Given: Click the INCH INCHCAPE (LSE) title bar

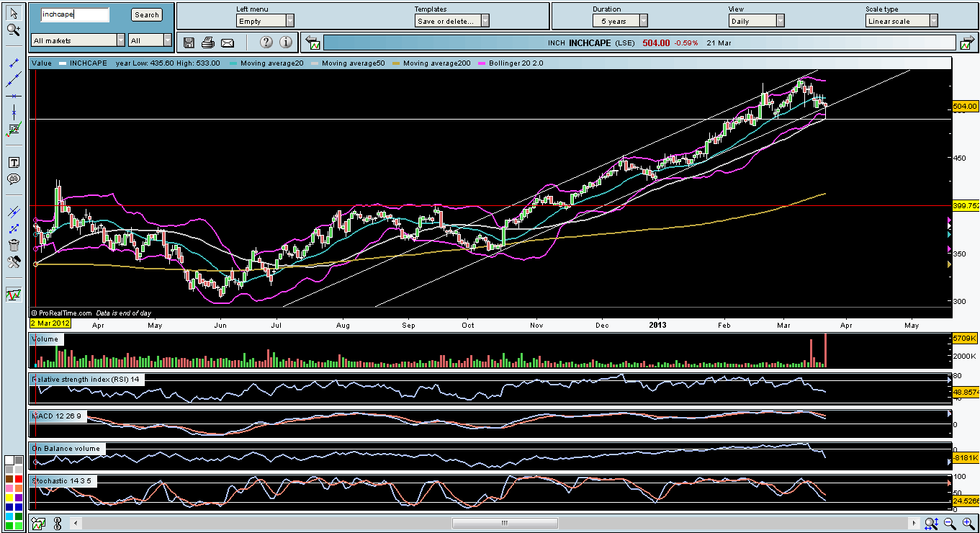Looking at the screenshot, I should (638, 43).
